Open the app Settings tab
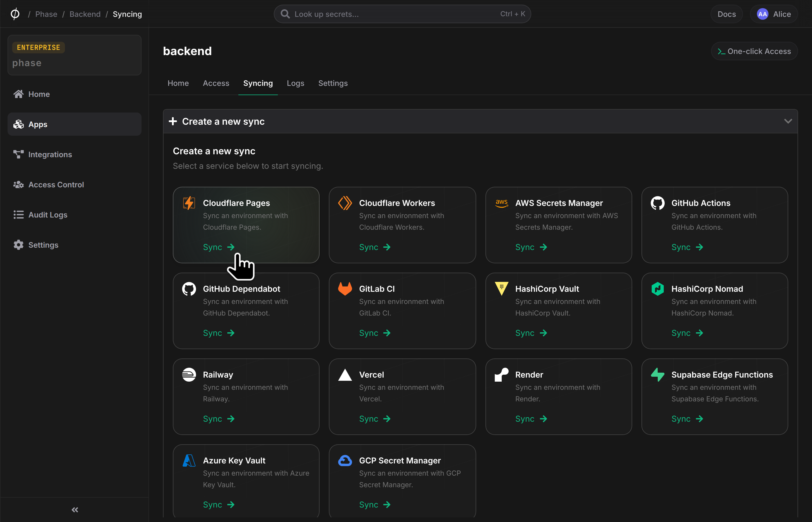 (x=333, y=83)
